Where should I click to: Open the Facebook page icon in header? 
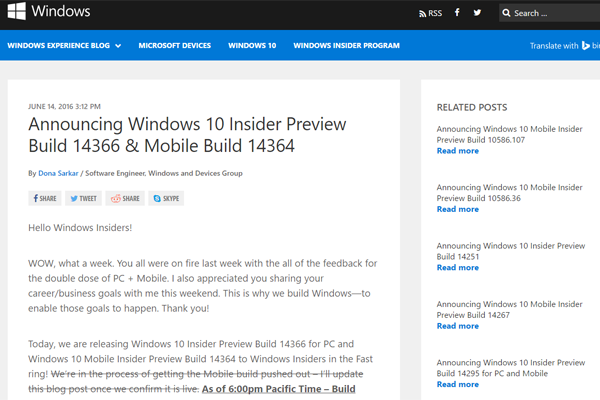pyautogui.click(x=457, y=13)
